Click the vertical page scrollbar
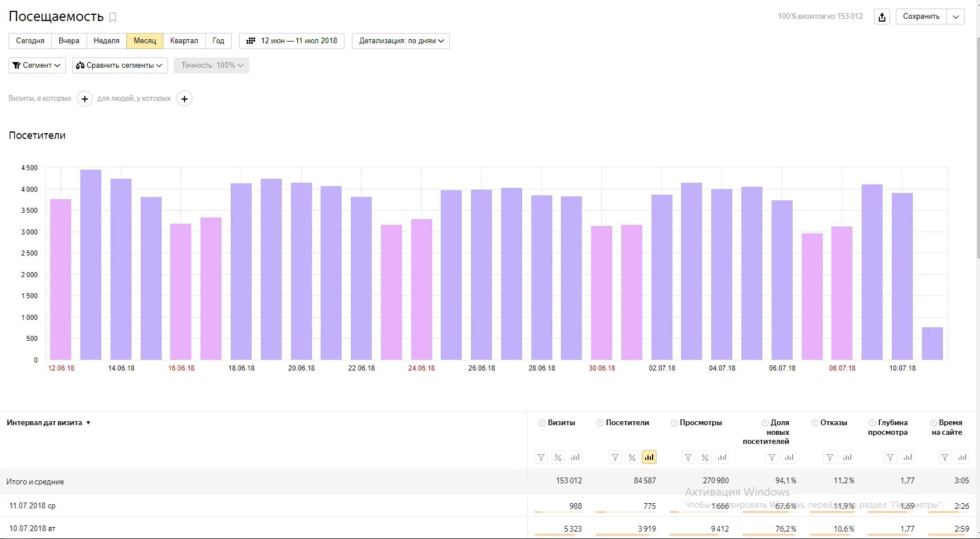Screen dimensions: 980x539 pos(977,148)
